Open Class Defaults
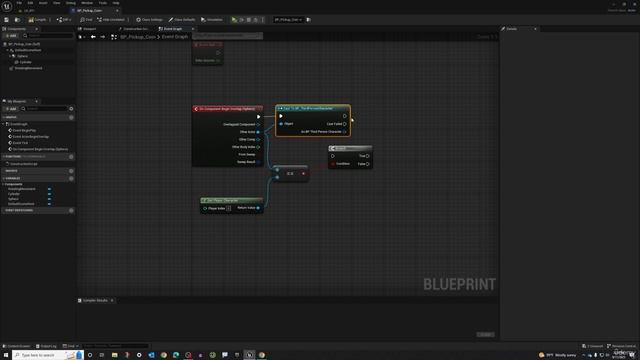 click(x=182, y=20)
